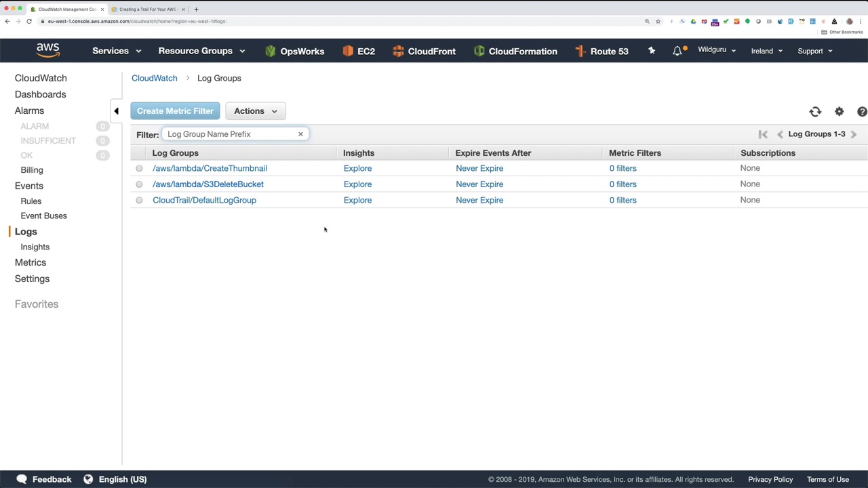Image resolution: width=868 pixels, height=488 pixels.
Task: Click the pin shortcuts icon
Action: click(652, 51)
